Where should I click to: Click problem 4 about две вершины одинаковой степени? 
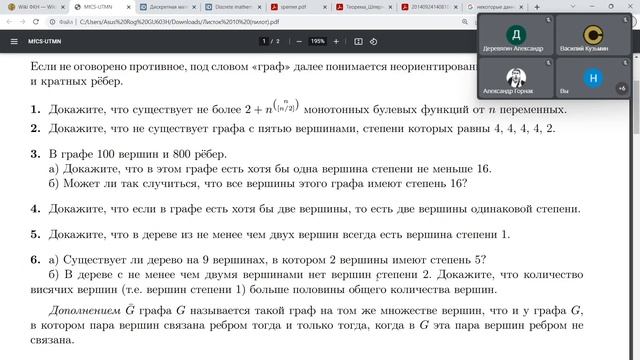pyautogui.click(x=305, y=209)
